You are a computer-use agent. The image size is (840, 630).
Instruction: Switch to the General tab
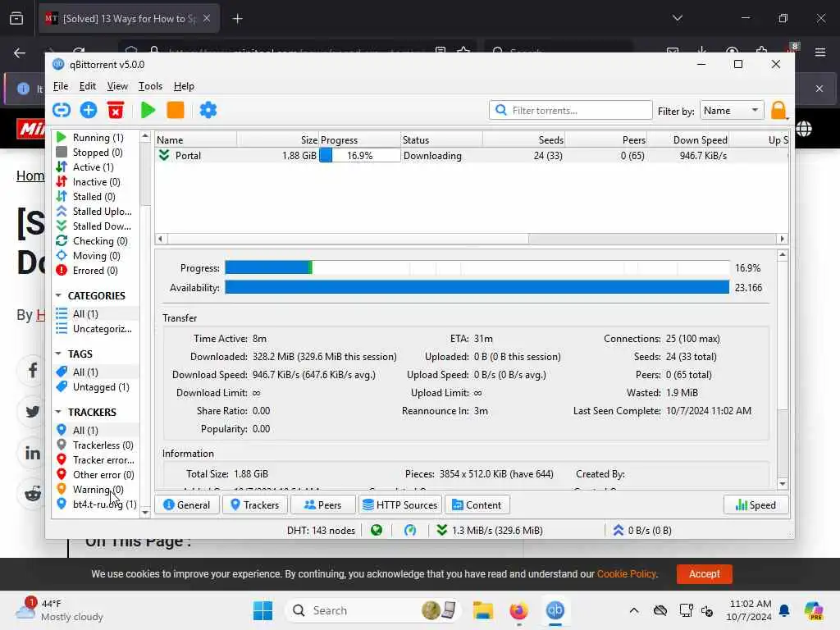(x=186, y=504)
